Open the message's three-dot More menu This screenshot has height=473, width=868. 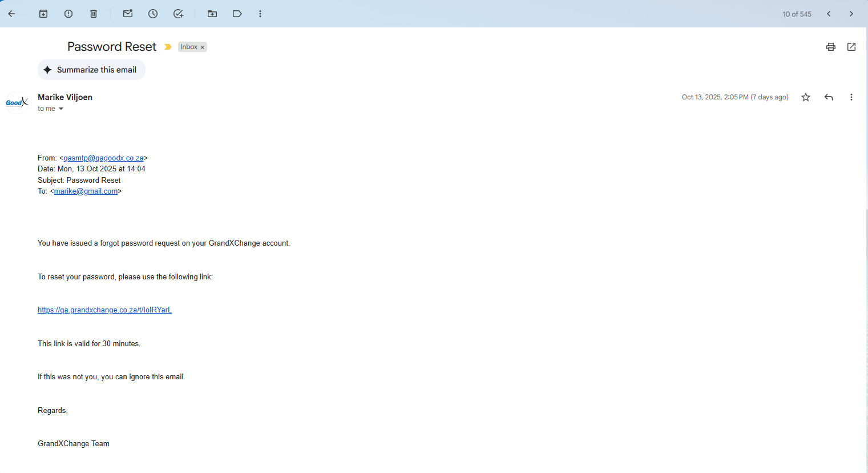[851, 97]
